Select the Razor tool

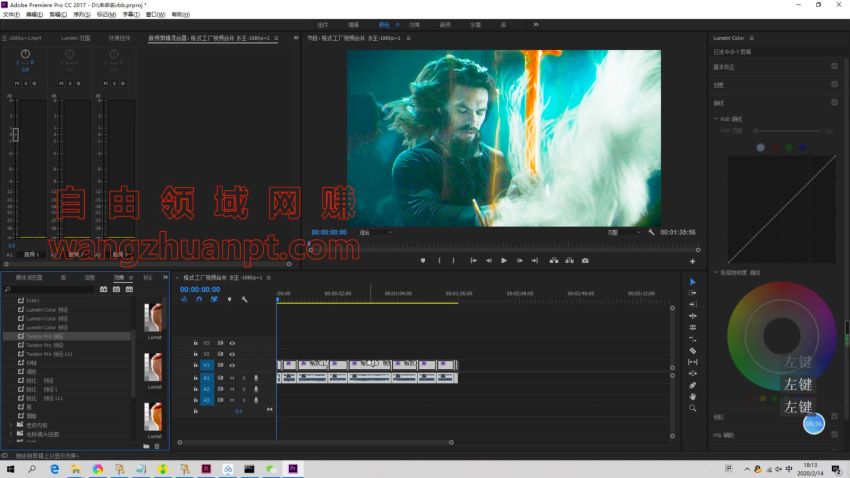coord(692,351)
